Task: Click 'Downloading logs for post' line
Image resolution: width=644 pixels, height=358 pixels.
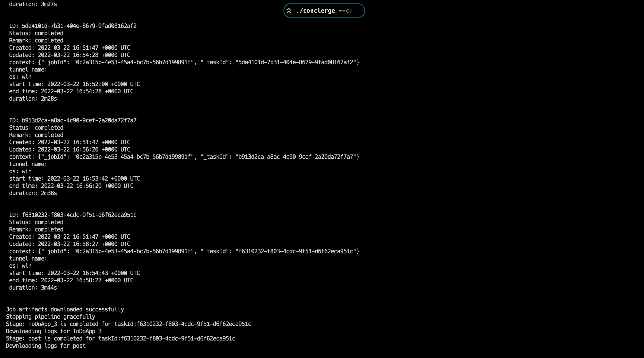Action: [x=46, y=346]
